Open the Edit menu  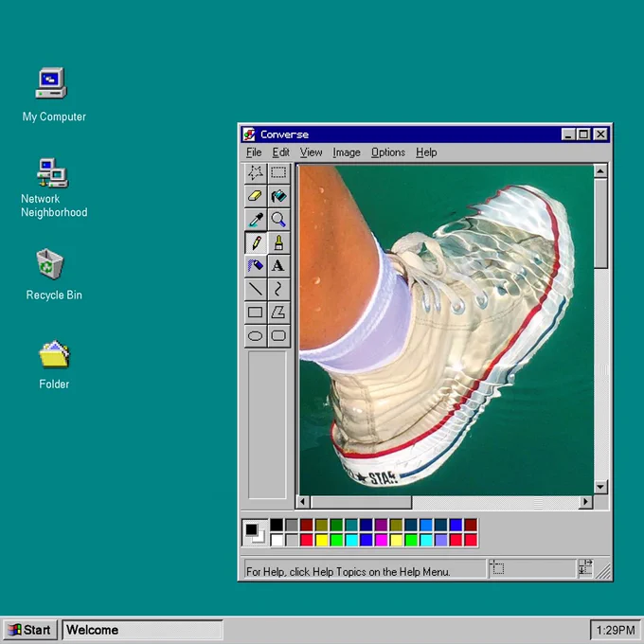pyautogui.click(x=281, y=152)
